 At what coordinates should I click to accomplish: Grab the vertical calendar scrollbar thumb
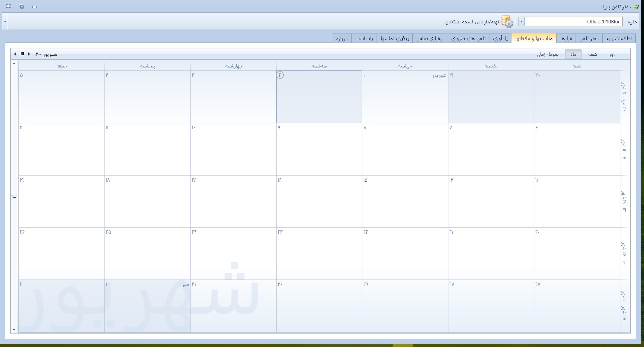14,197
